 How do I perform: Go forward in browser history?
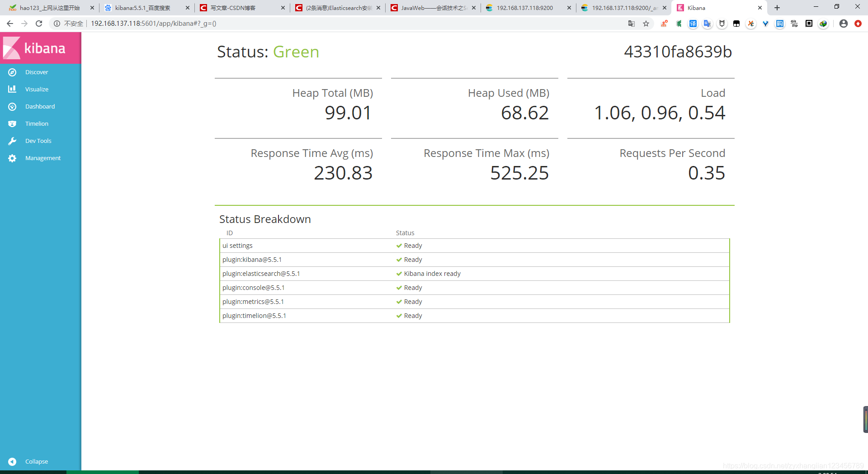pyautogui.click(x=24, y=24)
